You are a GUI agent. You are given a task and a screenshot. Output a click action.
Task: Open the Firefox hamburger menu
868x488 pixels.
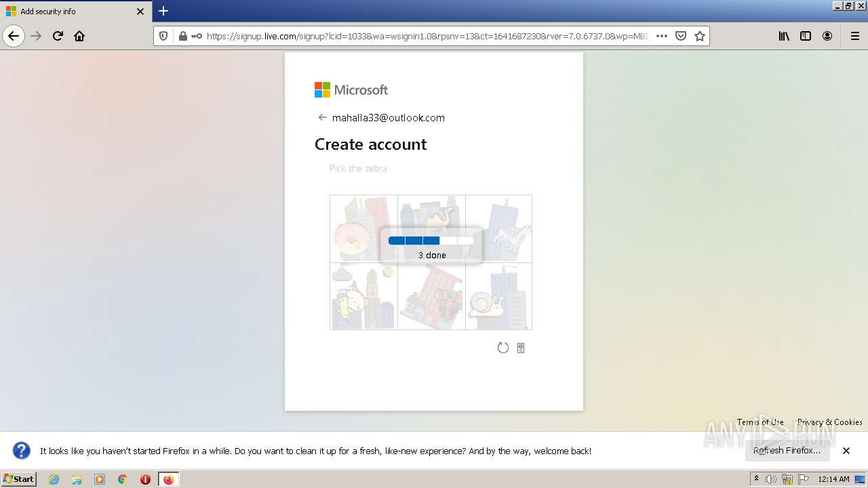[x=854, y=36]
